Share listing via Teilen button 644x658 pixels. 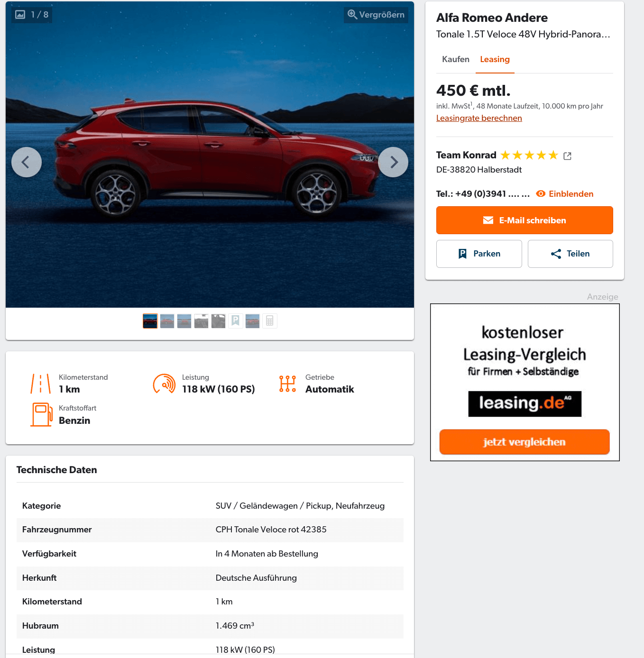tap(570, 254)
